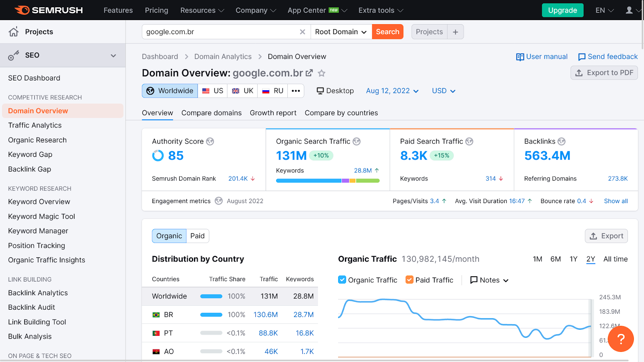This screenshot has width=644, height=362.
Task: Click the organic keywords distribution bar
Action: coord(328,181)
